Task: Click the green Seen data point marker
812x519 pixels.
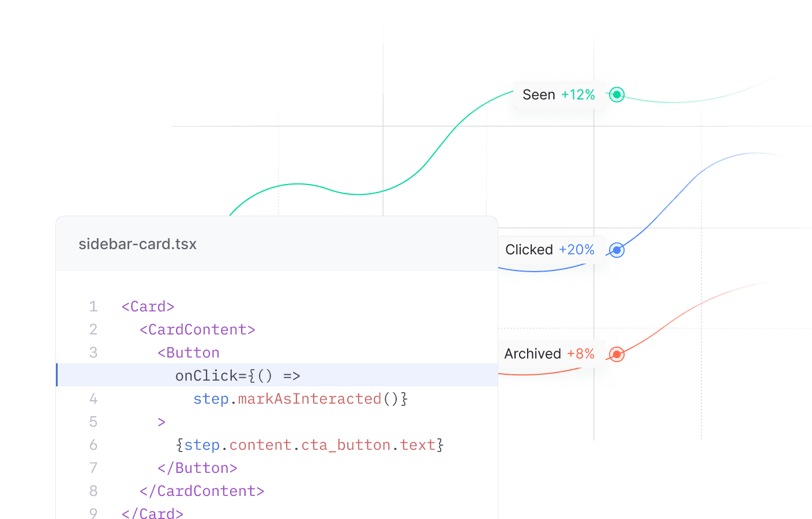Action: [x=616, y=95]
